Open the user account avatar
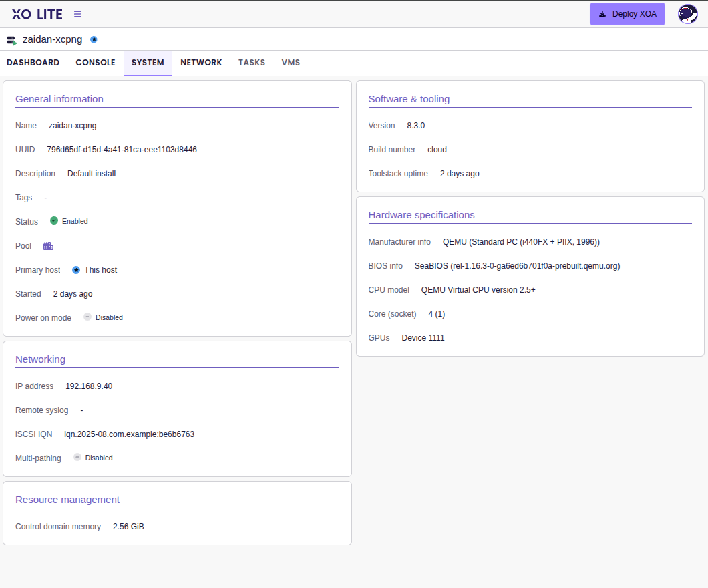This screenshot has width=708, height=588. tap(688, 14)
